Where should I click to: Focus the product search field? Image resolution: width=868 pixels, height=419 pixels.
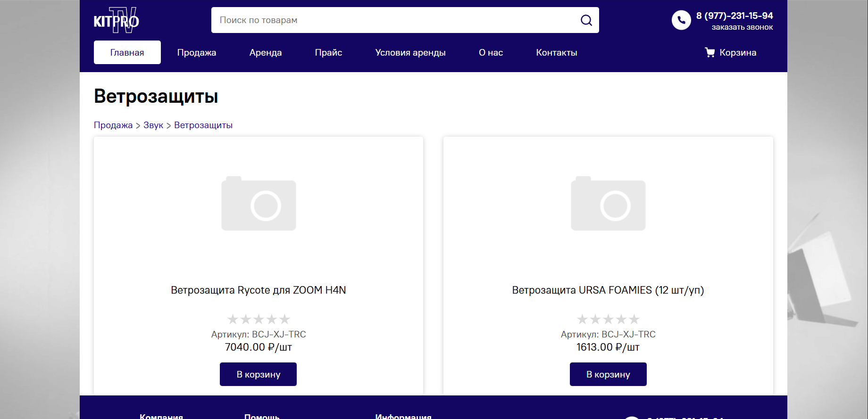click(394, 20)
